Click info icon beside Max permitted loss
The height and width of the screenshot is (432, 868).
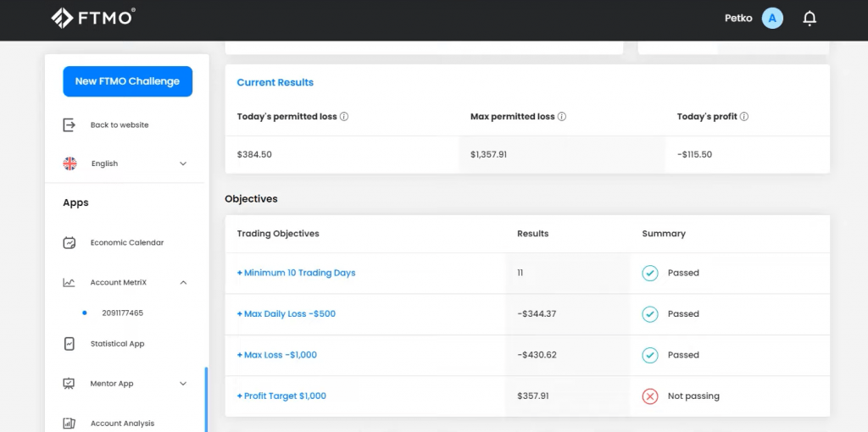click(x=562, y=117)
